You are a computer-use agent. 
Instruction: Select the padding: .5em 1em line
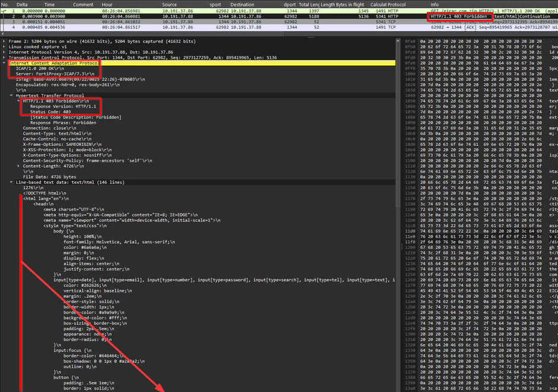pyautogui.click(x=88, y=383)
